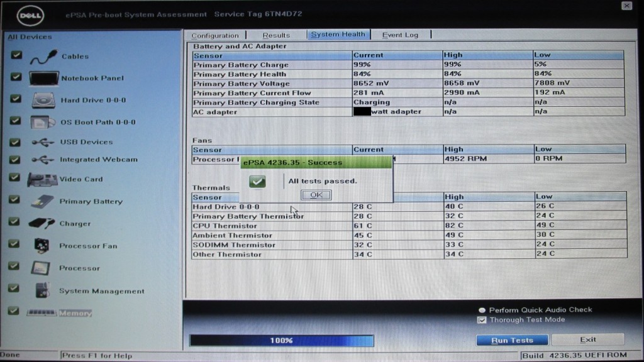This screenshot has height=362, width=644.
Task: Uncheck the Integrated Webcam checkbox
Action: point(14,159)
